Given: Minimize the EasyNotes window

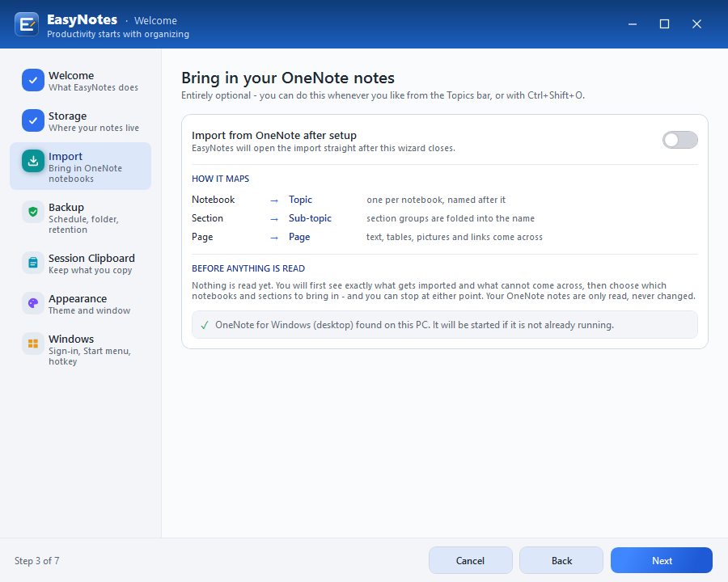Looking at the screenshot, I should pyautogui.click(x=633, y=24).
